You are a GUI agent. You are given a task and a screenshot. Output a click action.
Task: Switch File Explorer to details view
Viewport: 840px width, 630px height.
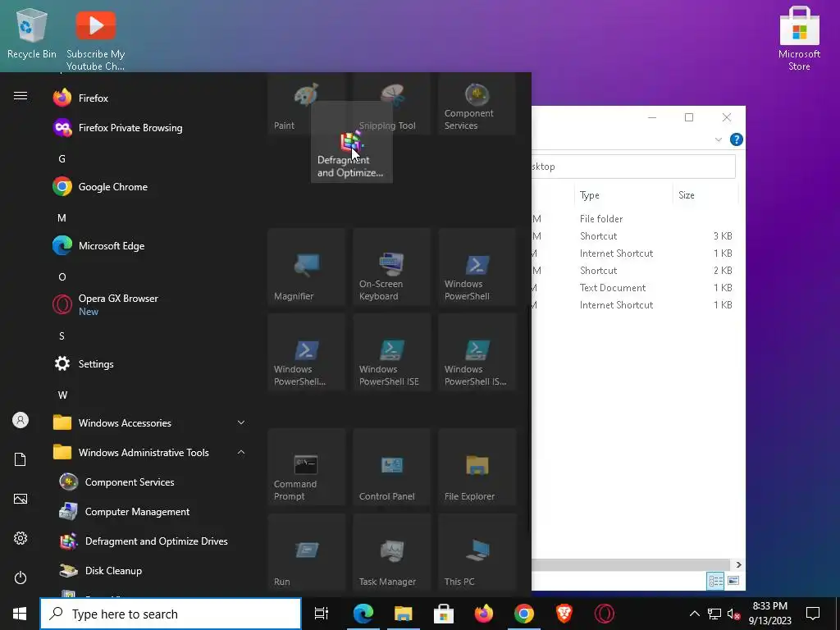[x=715, y=581]
